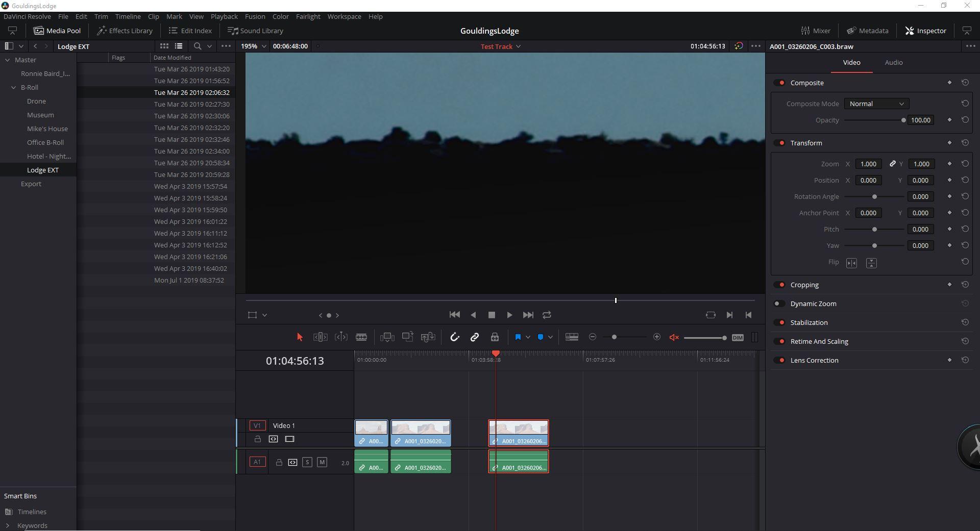The width and height of the screenshot is (980, 531).
Task: Add a blue marker on timeline
Action: tap(541, 337)
